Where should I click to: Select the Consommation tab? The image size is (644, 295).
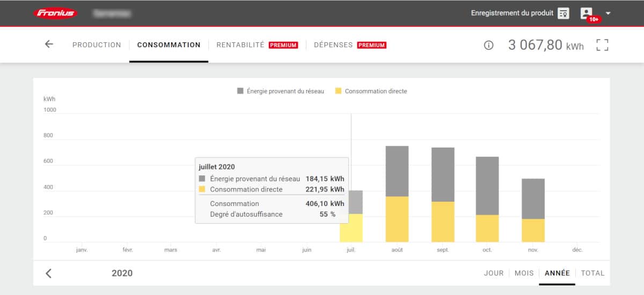[x=169, y=45]
